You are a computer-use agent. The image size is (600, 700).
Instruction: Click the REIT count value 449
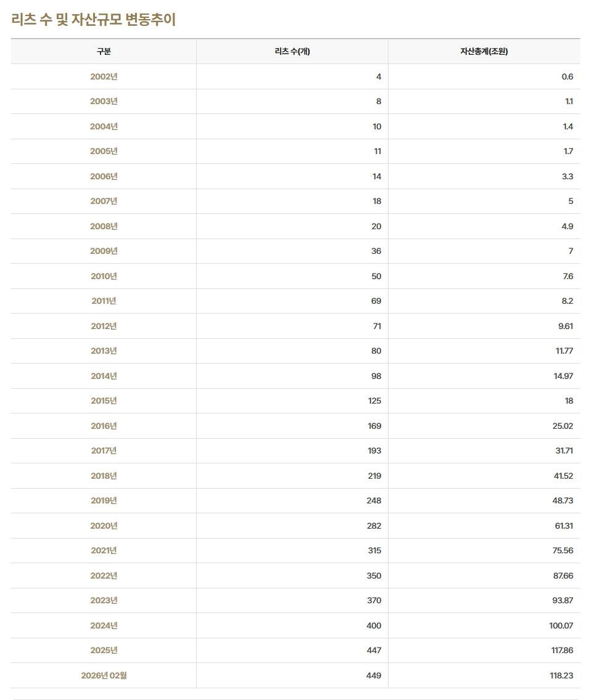click(x=374, y=675)
